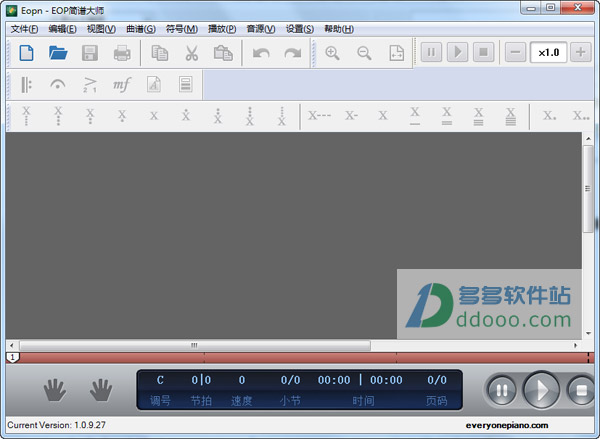Click the large round play button
This screenshot has height=439, width=600.
point(541,390)
